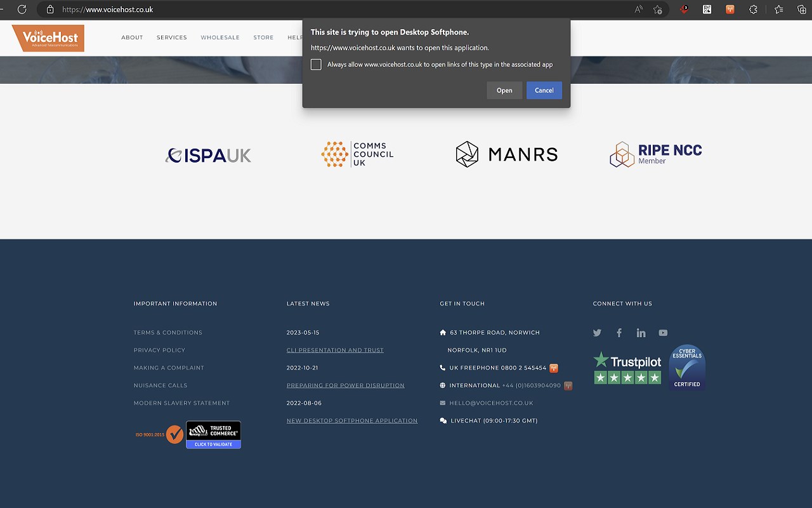Open the Collections icon
This screenshot has height=508, width=812.
click(x=801, y=10)
